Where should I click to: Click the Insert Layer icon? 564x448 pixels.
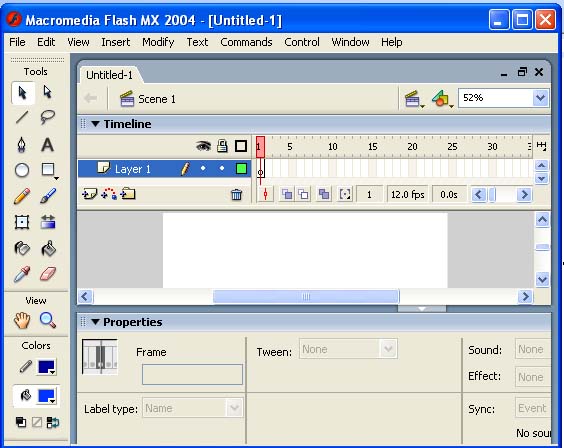(x=89, y=195)
